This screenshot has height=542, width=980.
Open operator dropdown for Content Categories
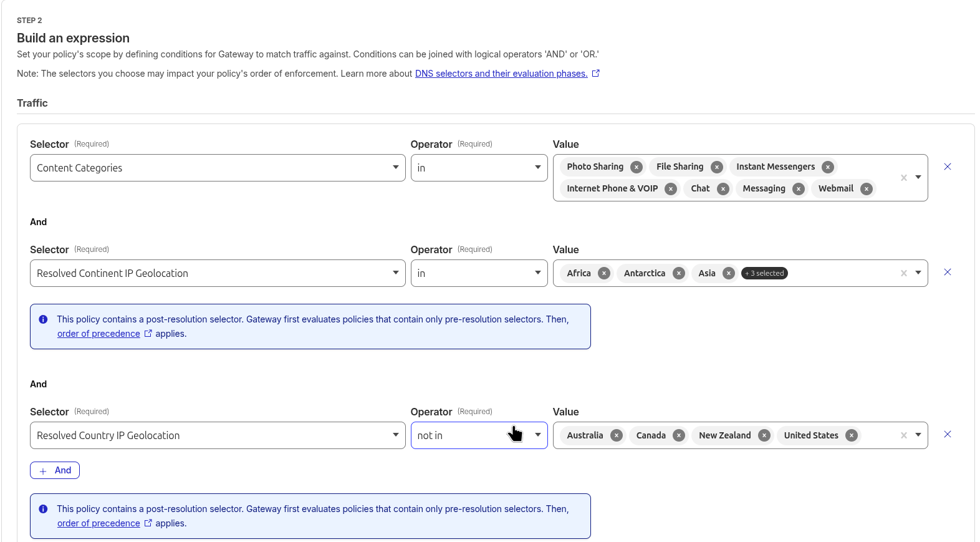(x=479, y=168)
